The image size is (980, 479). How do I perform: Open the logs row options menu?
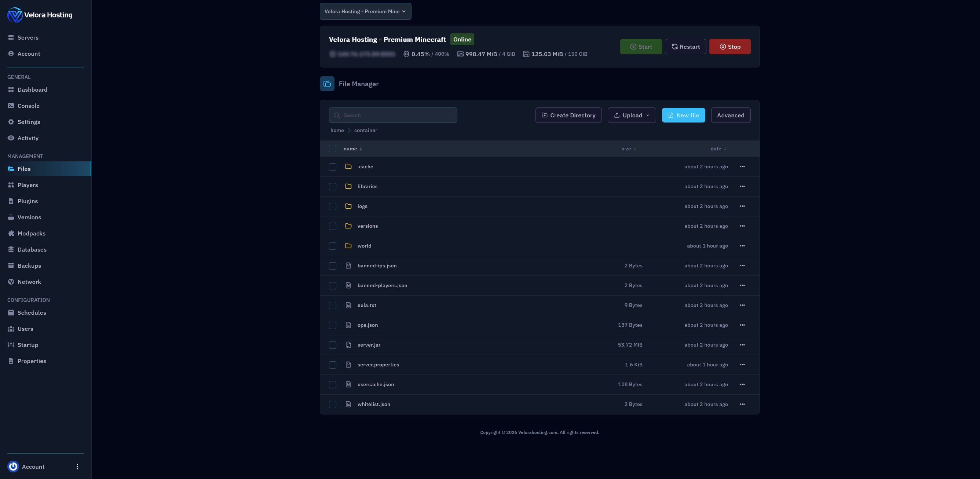point(742,206)
